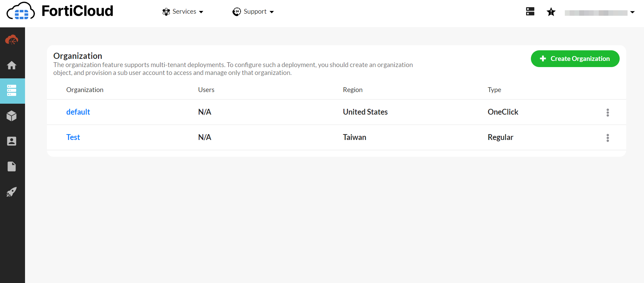Viewport: 644px width, 283px height.
Task: Click the Region column header
Action: [353, 90]
